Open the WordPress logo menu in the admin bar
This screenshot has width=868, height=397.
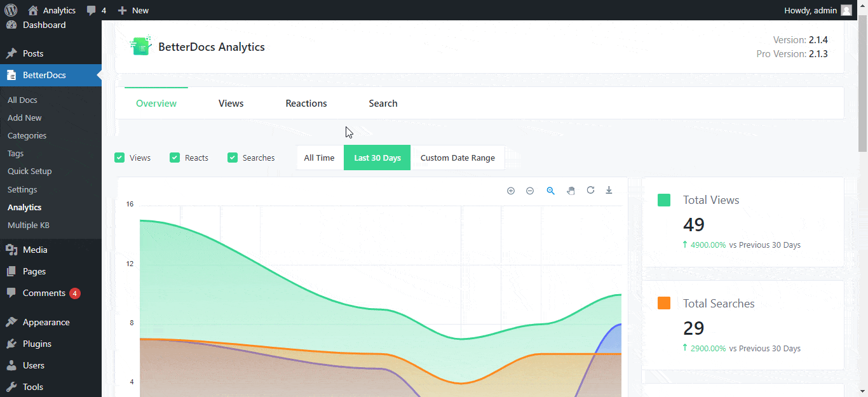[11, 10]
